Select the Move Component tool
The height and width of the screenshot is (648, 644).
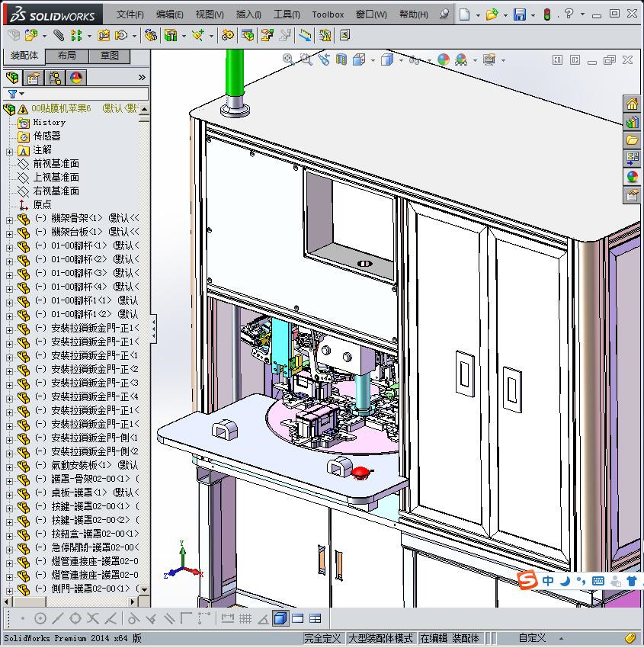[121, 36]
